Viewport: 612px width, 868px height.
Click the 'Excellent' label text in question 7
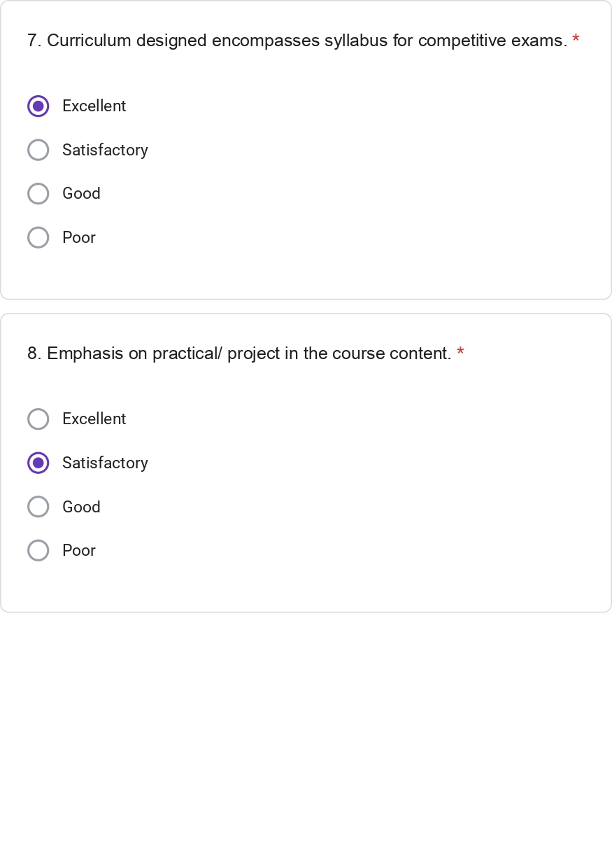pos(94,106)
